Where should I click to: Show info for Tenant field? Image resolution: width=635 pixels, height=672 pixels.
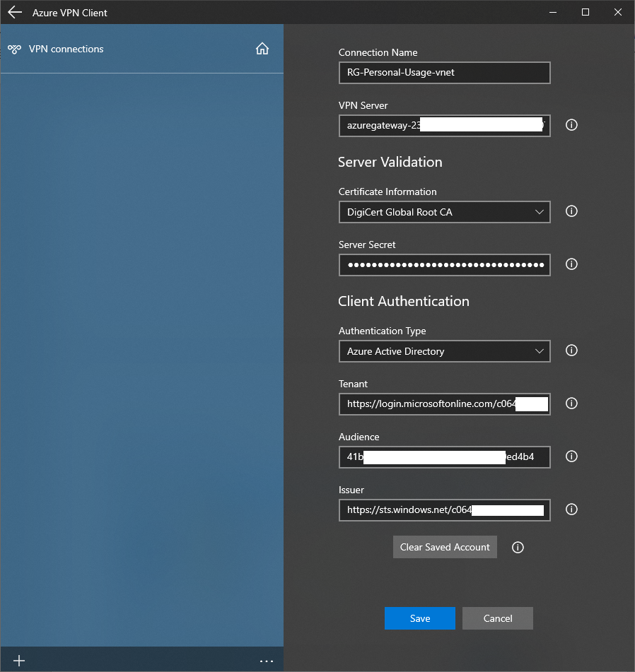click(571, 403)
